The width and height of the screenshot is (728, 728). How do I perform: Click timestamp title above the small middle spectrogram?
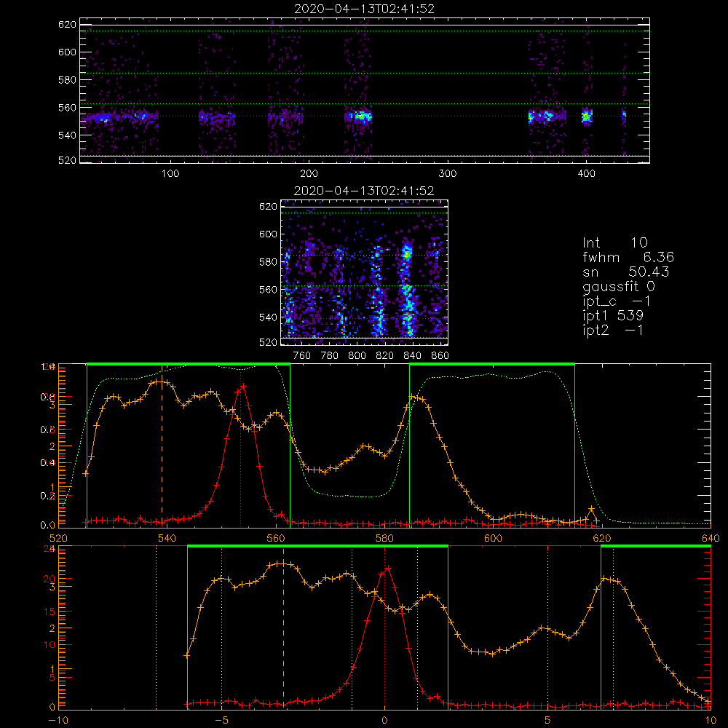pos(364,191)
